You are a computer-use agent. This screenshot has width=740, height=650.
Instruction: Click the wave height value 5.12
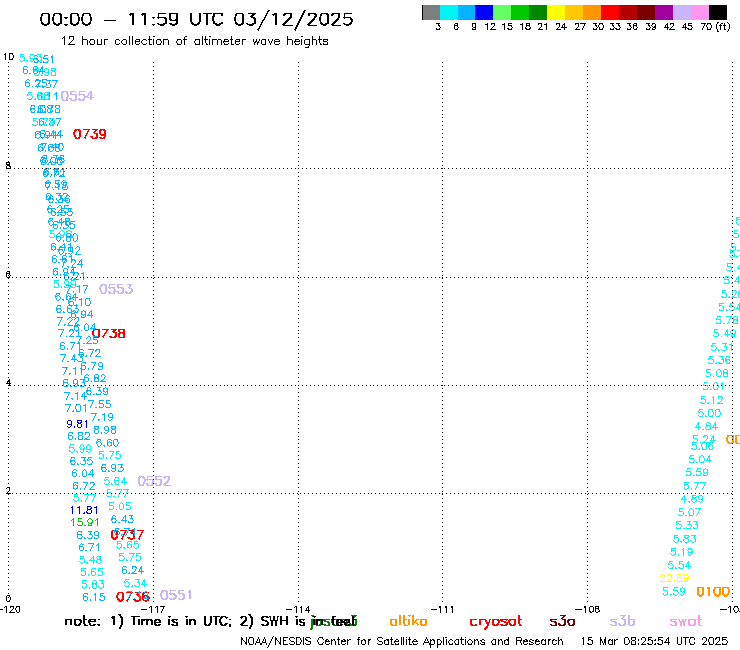click(x=712, y=400)
